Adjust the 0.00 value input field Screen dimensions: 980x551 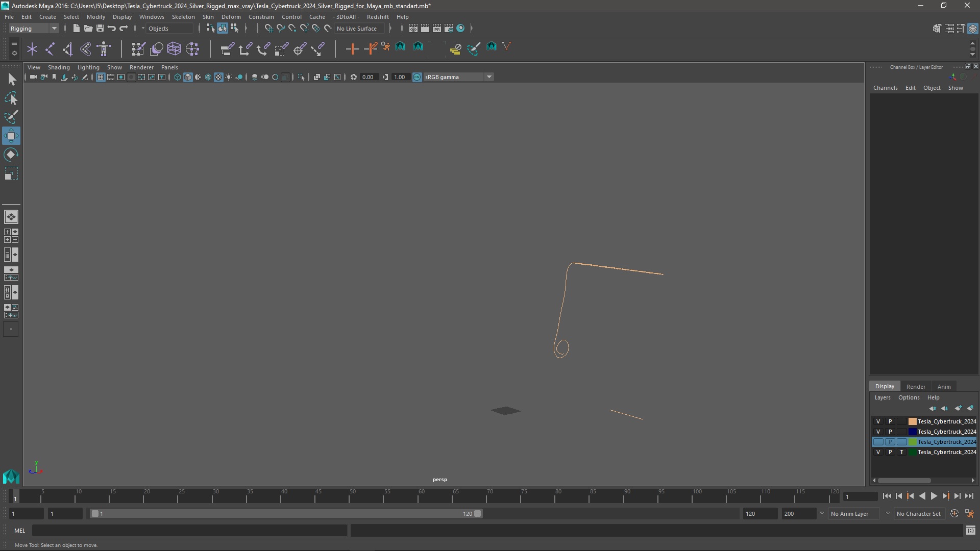368,77
